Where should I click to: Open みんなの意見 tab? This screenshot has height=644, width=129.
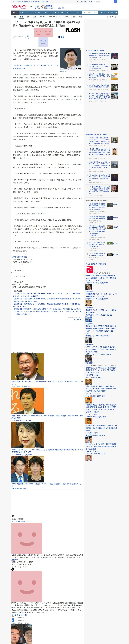click(x=59, y=12)
